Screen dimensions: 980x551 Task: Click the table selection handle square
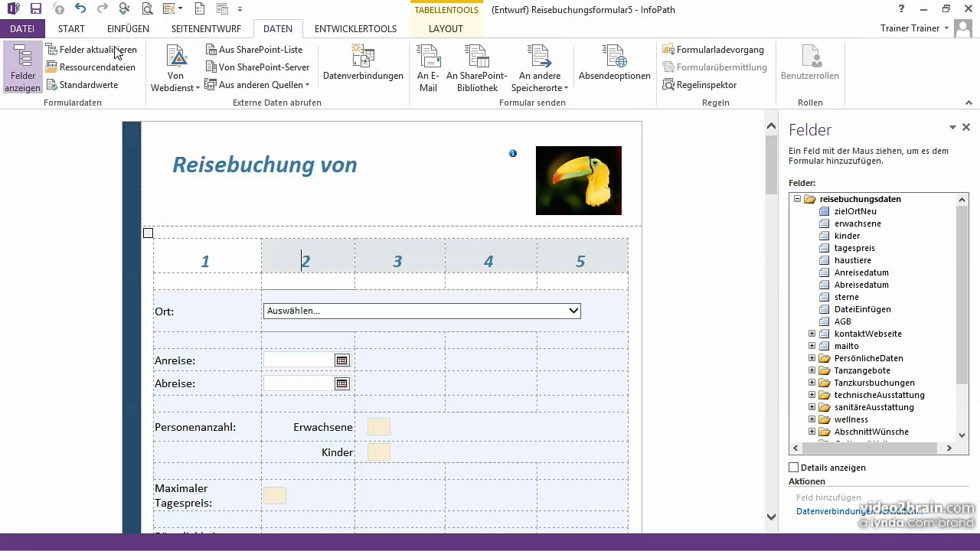click(x=149, y=233)
